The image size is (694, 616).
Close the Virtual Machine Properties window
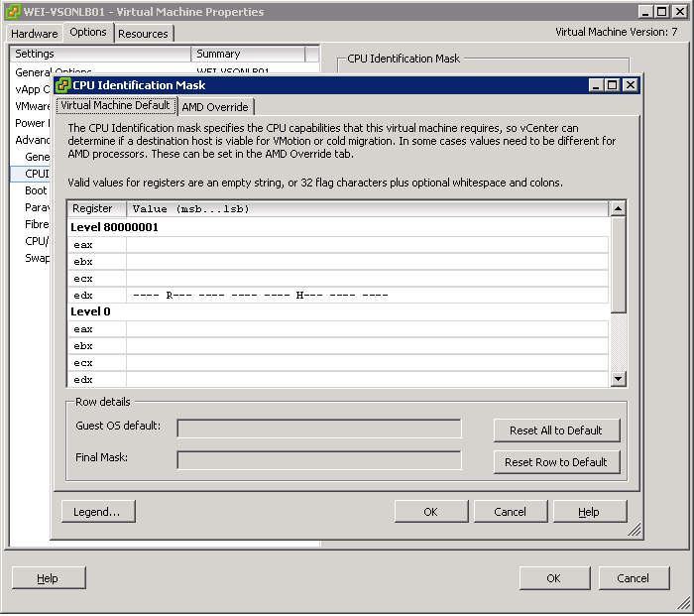[680, 12]
